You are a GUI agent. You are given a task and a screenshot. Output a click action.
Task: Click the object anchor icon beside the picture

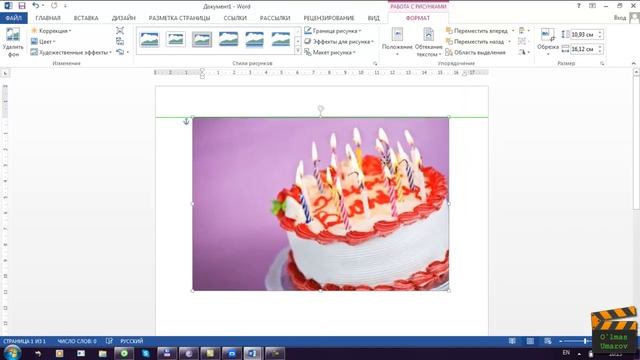[x=186, y=121]
